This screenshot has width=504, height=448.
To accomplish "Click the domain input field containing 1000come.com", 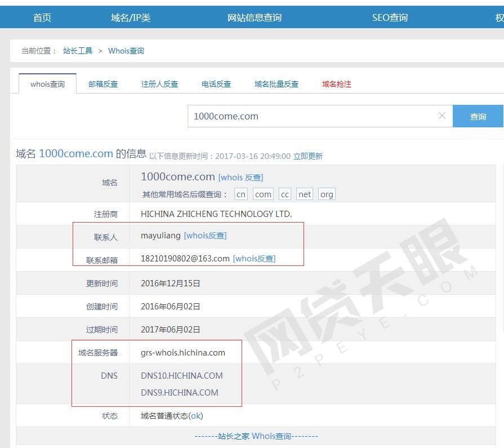I will (x=313, y=116).
